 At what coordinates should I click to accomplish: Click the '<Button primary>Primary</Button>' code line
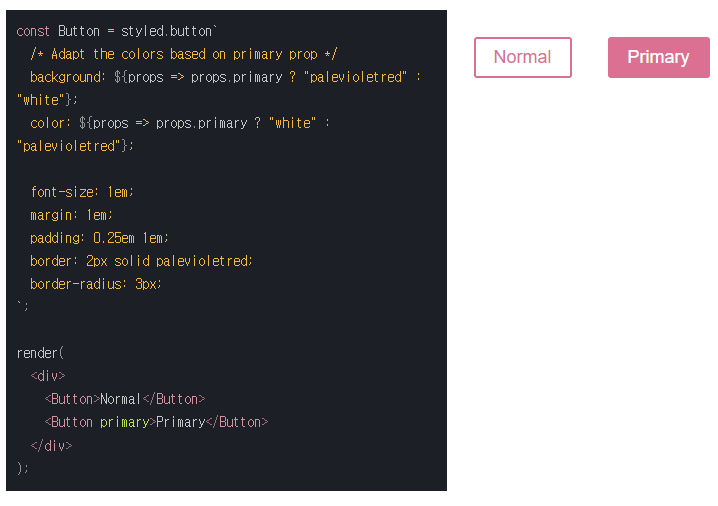156,422
